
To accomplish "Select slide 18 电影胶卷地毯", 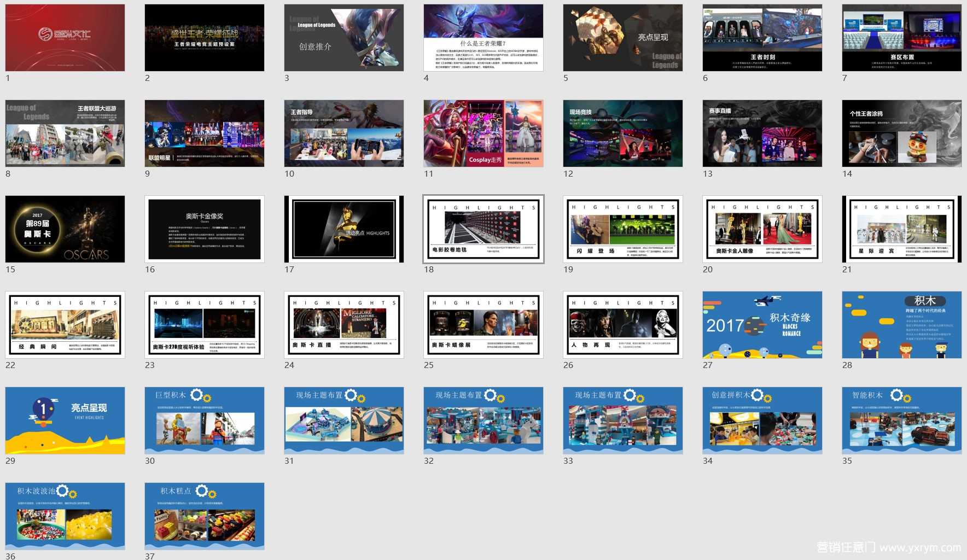I will tap(484, 229).
